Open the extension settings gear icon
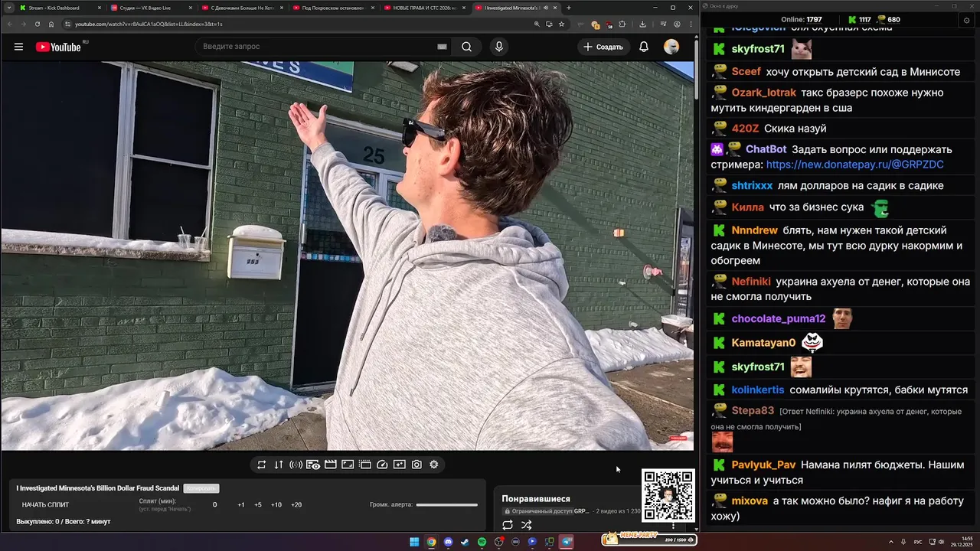Image resolution: width=980 pixels, height=551 pixels. click(434, 465)
